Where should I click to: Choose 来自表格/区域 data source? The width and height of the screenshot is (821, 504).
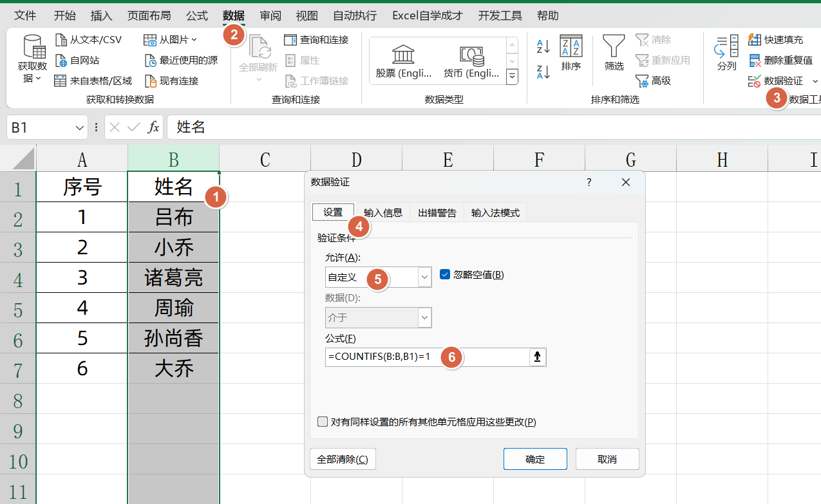click(93, 81)
